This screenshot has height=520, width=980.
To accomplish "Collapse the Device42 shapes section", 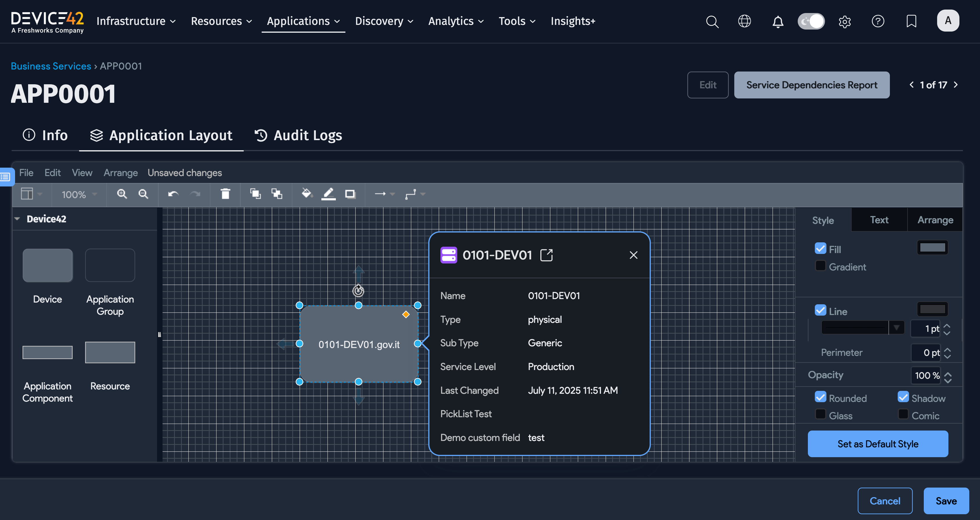I will [x=17, y=219].
